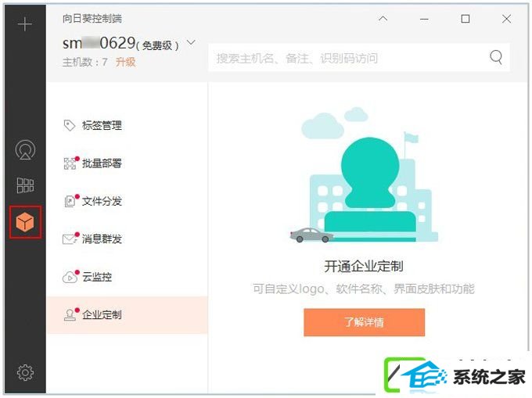Image resolution: width=532 pixels, height=398 pixels.
Task: Open 消息群发 menu item
Action: coord(127,239)
